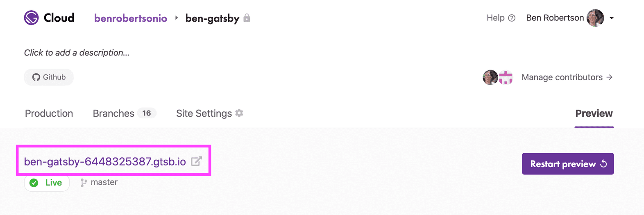Viewport: 644px width, 215px height.
Task: Click the Site Settings gear icon
Action: coord(239,113)
